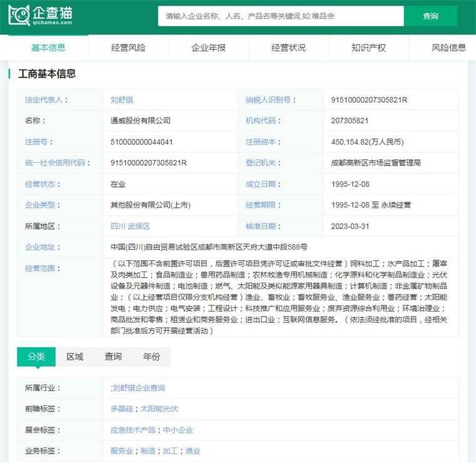This screenshot has height=463, width=476.
Task: Switch to the 年份 sub-tab
Action: point(151,357)
